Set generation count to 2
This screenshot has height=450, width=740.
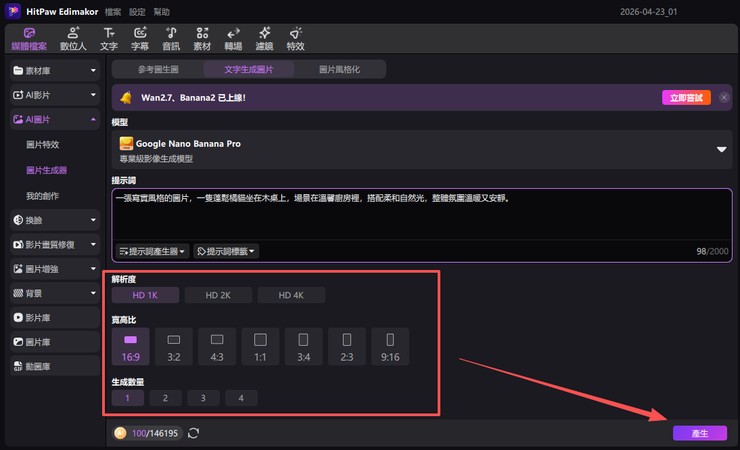[166, 398]
